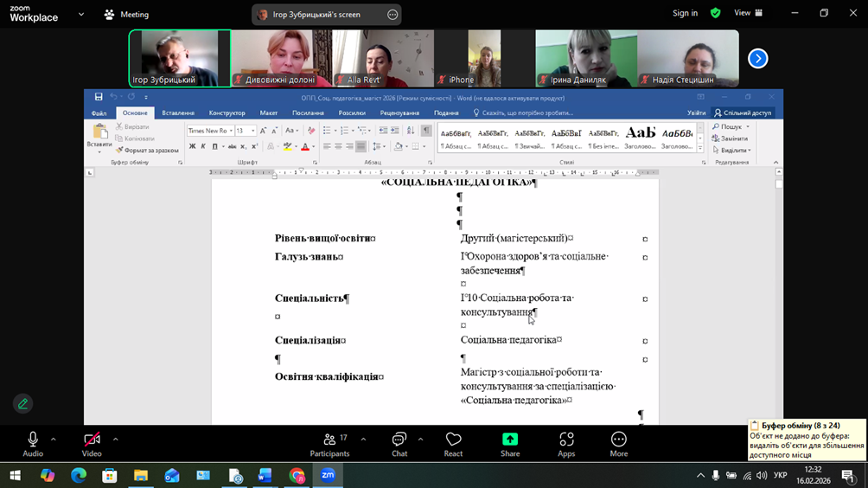Select Ігор Зубрицький video thumbnail

click(180, 59)
